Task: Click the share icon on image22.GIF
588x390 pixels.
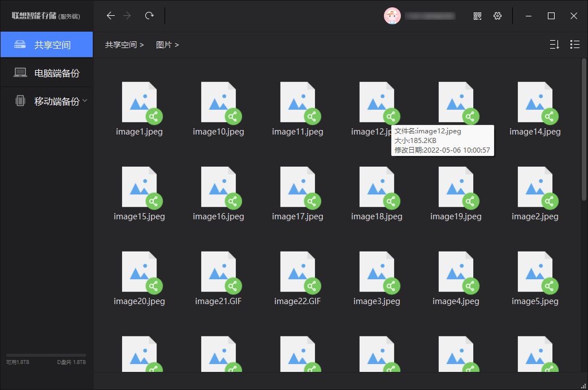Action: point(313,286)
